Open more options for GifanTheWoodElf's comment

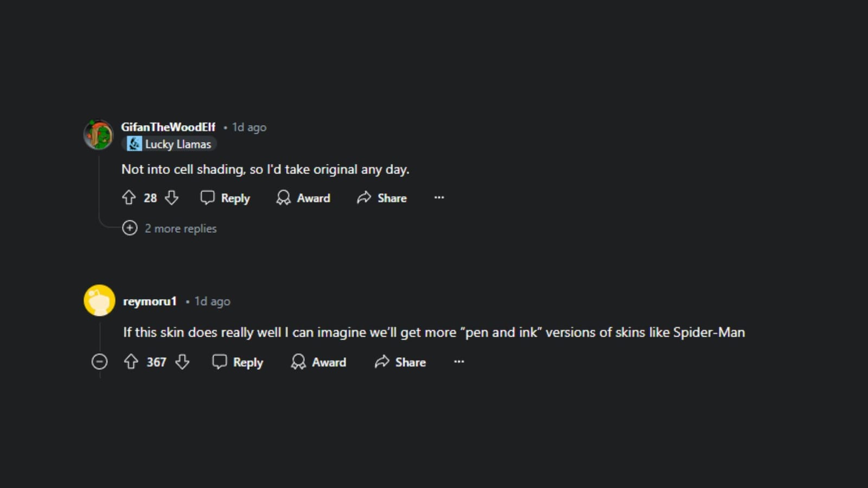pos(439,198)
